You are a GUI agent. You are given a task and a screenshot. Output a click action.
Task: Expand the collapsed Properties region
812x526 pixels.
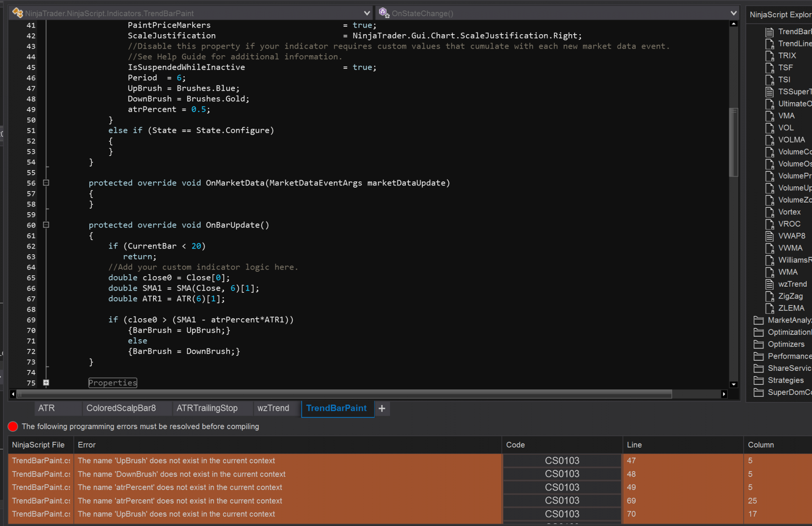[x=46, y=383]
